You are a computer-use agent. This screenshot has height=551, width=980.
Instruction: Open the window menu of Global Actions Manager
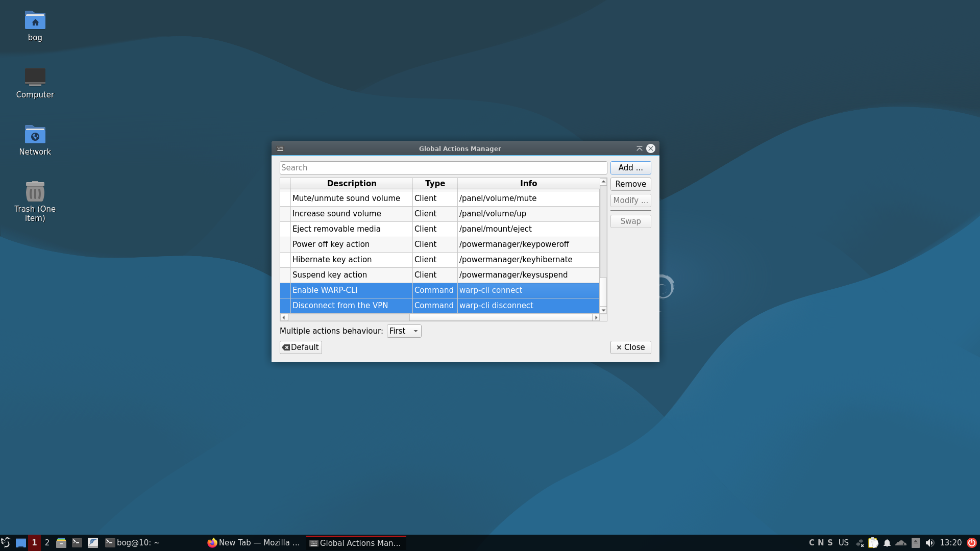(280, 148)
